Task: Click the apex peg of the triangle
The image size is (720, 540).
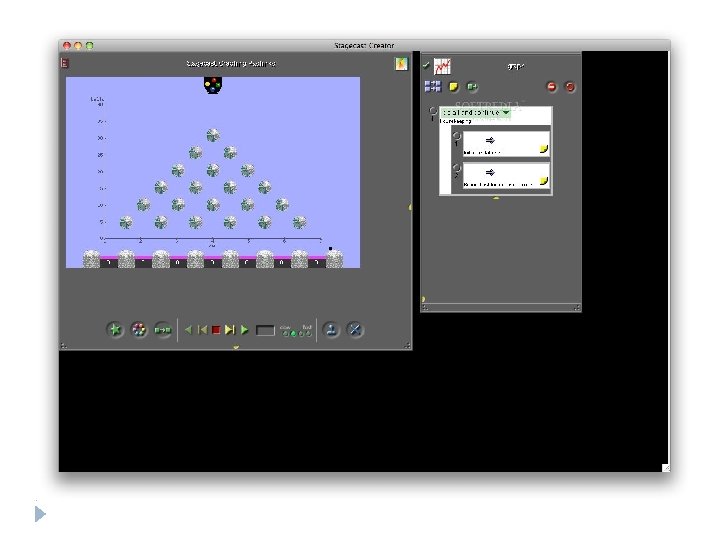Action: click(213, 135)
